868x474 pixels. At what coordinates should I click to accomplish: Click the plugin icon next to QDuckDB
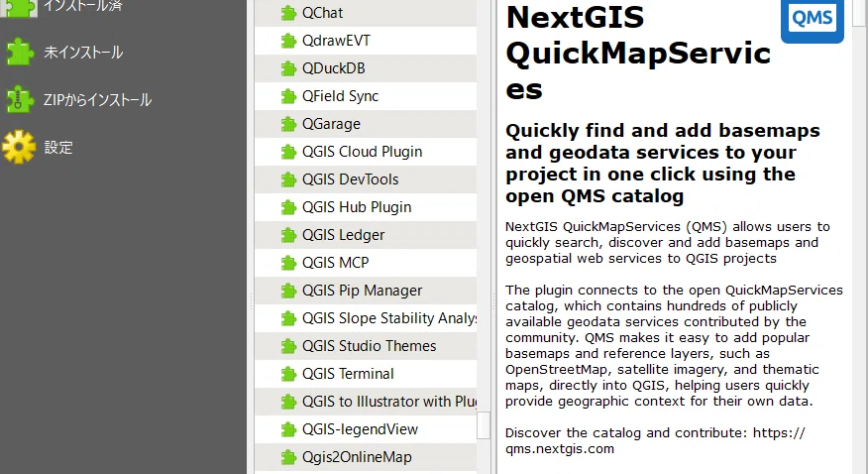(x=288, y=68)
